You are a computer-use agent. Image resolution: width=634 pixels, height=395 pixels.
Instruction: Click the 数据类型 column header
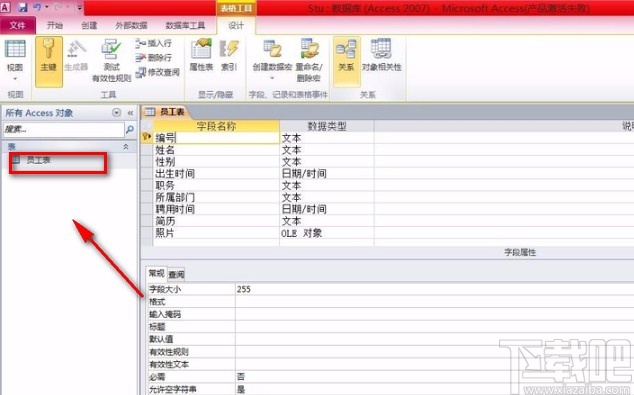(x=327, y=126)
